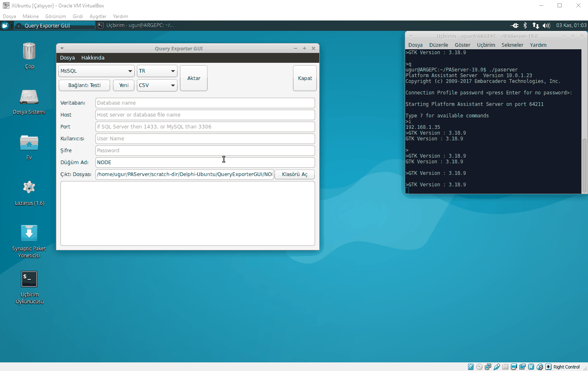Open Düzenle menu in terminal window
This screenshot has width=588, height=371.
coord(438,45)
